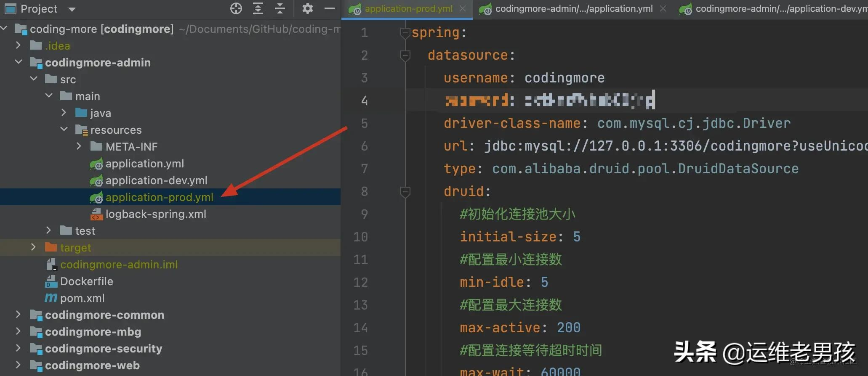Fold the datasource block at line 2
The width and height of the screenshot is (868, 376).
[405, 56]
